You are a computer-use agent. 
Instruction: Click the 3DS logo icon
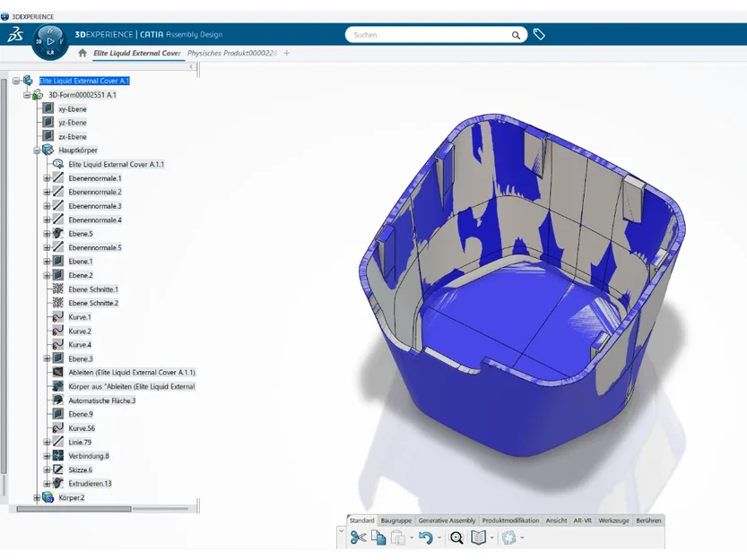(15, 34)
